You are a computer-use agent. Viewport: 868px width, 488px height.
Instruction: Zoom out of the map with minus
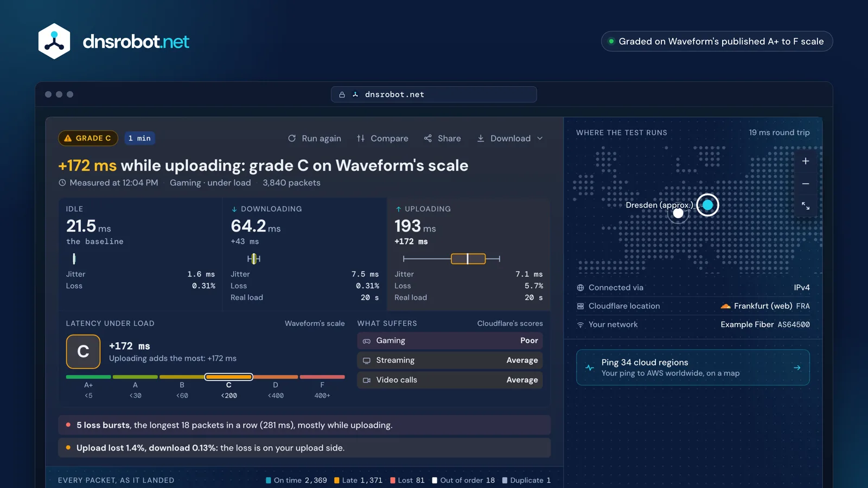[x=806, y=184]
